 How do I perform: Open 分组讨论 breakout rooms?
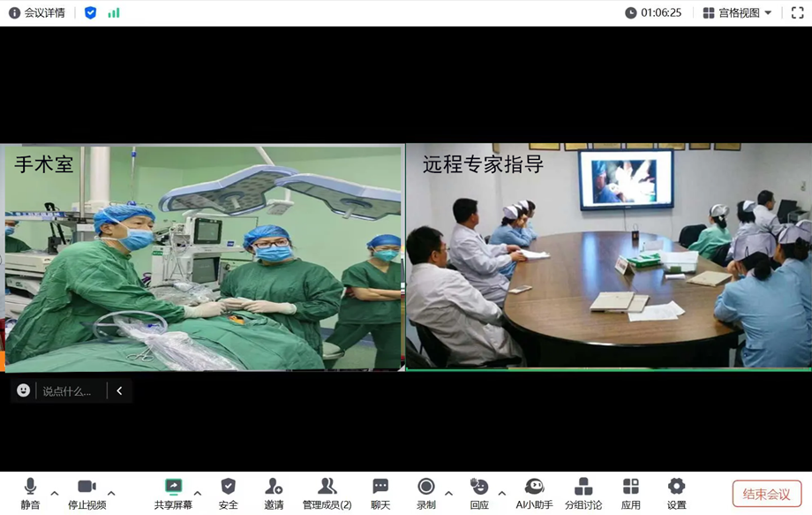tap(583, 493)
